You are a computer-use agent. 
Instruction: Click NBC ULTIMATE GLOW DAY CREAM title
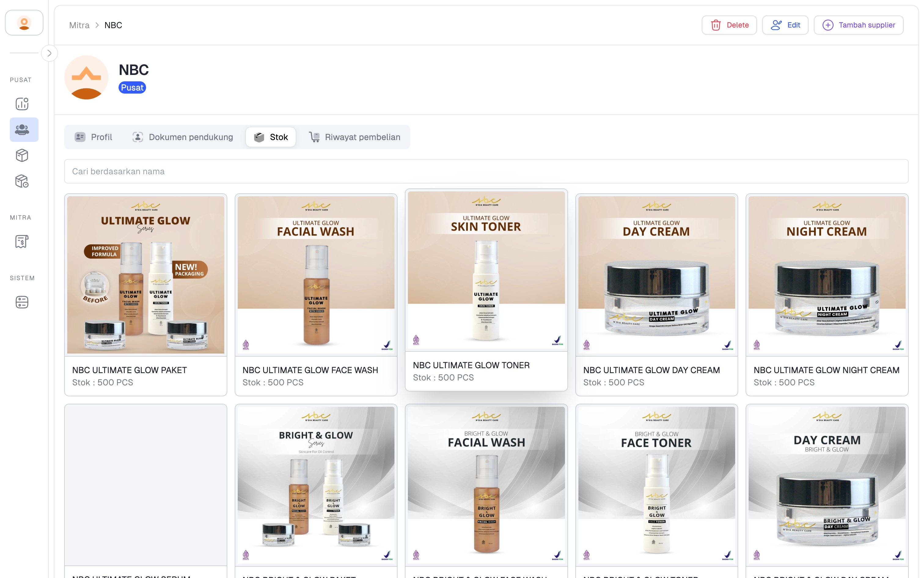point(651,370)
